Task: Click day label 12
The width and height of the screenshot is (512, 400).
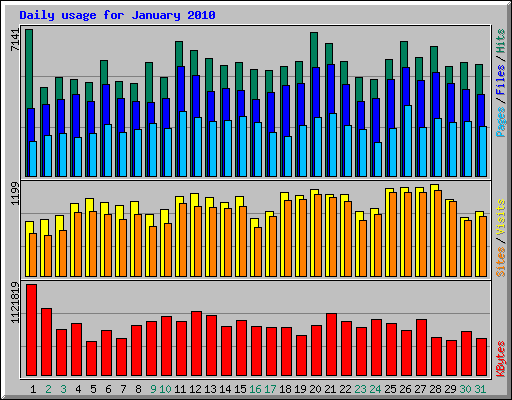Action: pyautogui.click(x=195, y=389)
